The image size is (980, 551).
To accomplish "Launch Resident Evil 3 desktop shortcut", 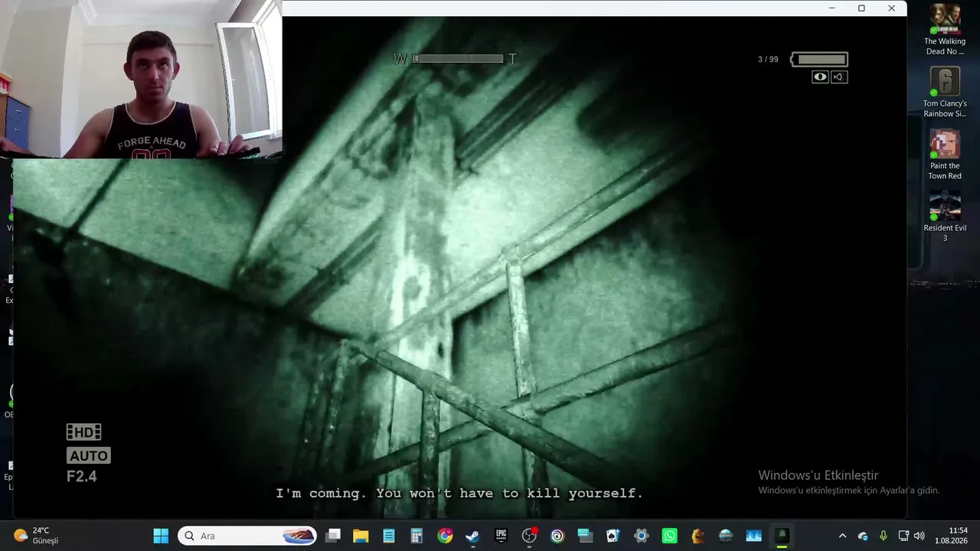I will (945, 217).
